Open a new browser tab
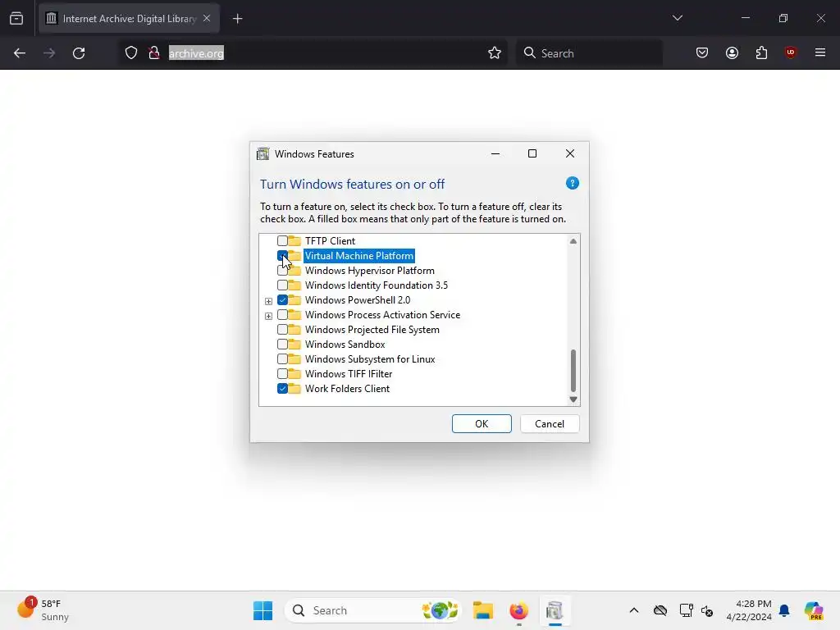Viewport: 840px width, 630px height. click(238, 19)
